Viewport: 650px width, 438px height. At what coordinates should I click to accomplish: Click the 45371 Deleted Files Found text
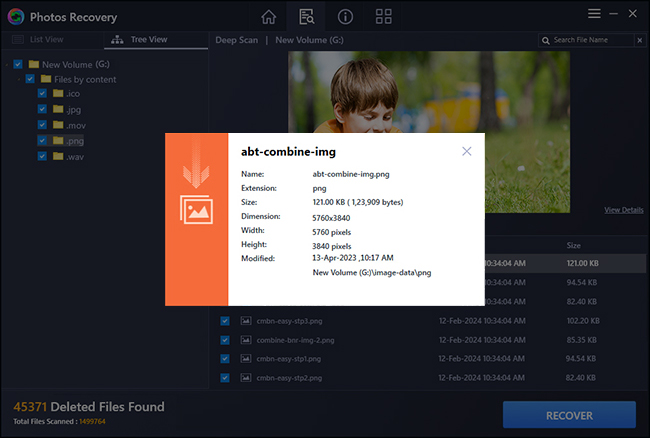click(x=89, y=407)
